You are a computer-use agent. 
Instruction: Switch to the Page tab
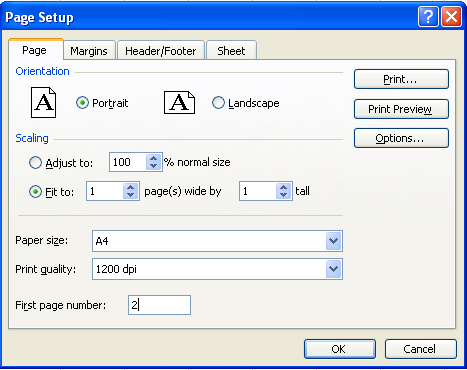coord(35,50)
